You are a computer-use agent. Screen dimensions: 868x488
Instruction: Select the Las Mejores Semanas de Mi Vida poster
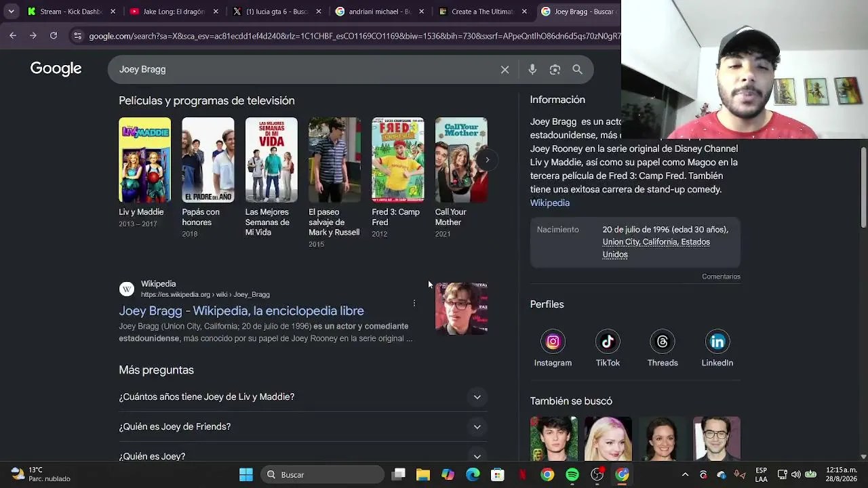pyautogui.click(x=271, y=160)
